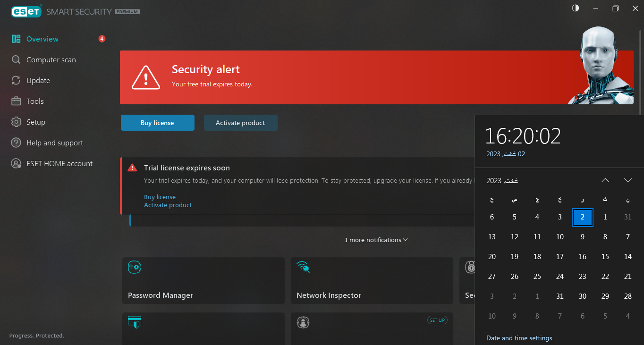
Task: Click the Password Manager tile icon
Action: coord(135,267)
